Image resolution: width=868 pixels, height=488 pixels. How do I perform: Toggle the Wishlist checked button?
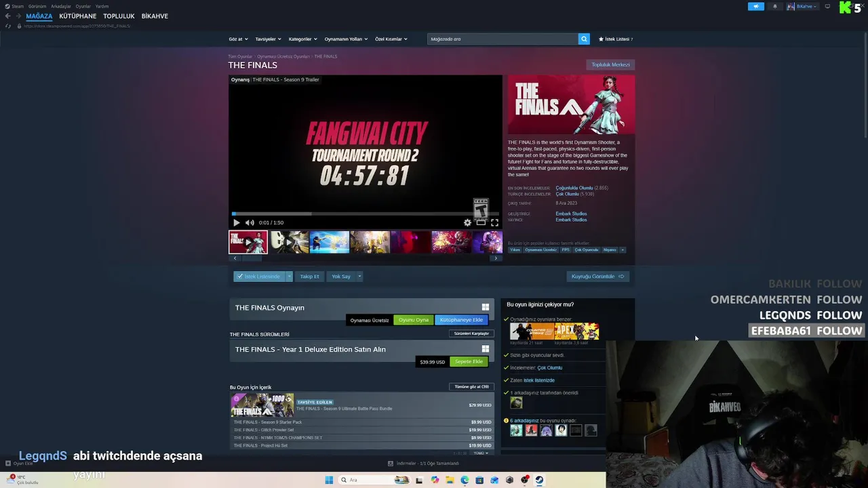point(259,277)
